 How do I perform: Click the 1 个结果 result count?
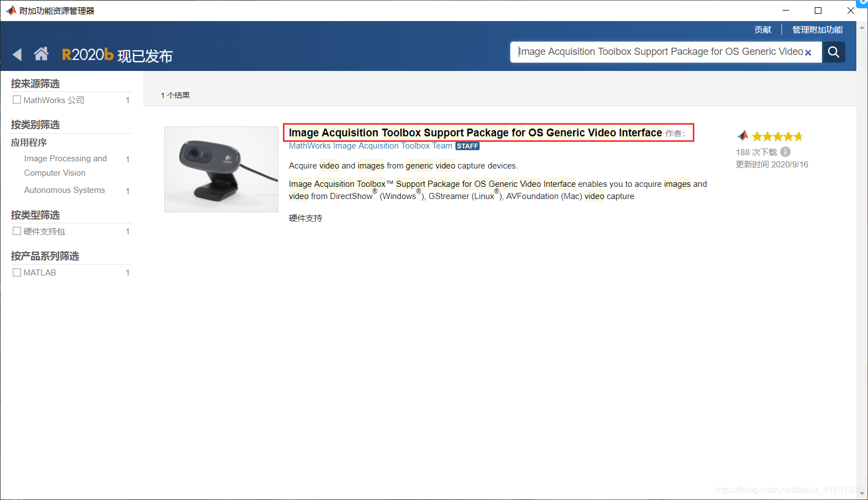coord(175,95)
